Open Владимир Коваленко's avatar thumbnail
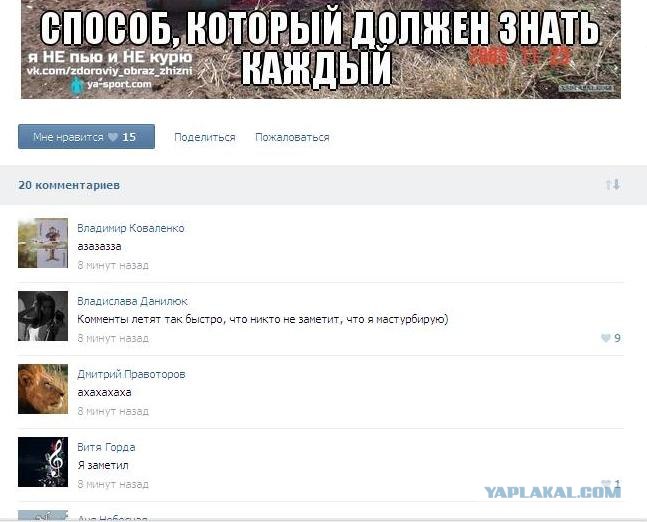Image resolution: width=647 pixels, height=522 pixels. [43, 243]
